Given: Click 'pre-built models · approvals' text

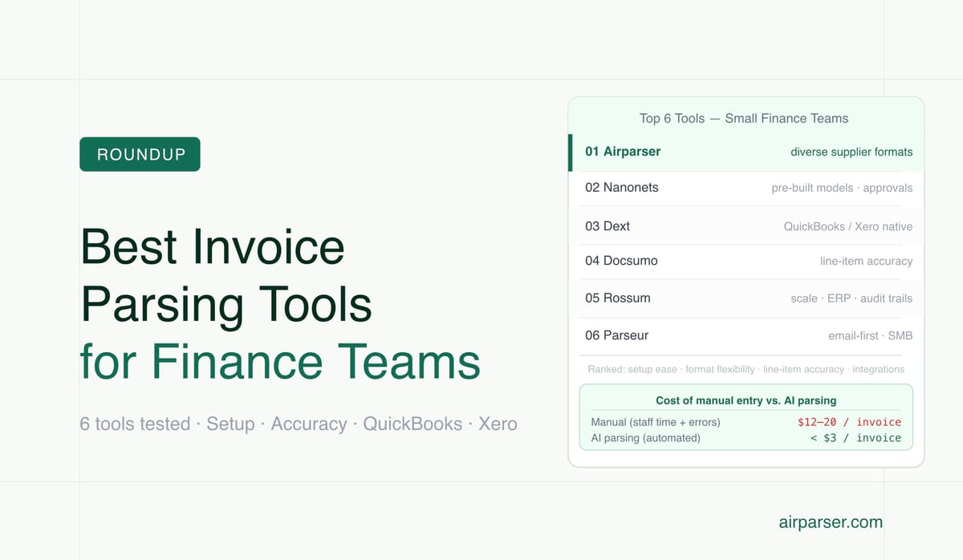Looking at the screenshot, I should tap(842, 188).
